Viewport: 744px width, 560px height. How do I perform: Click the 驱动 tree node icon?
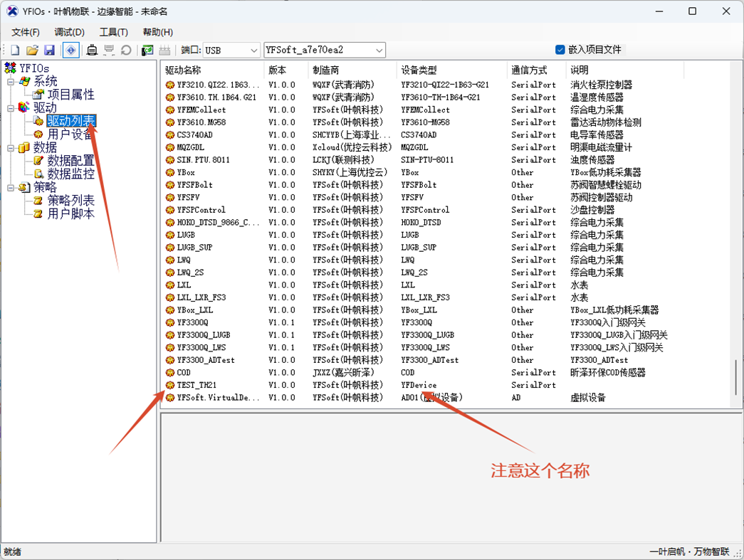(24, 107)
